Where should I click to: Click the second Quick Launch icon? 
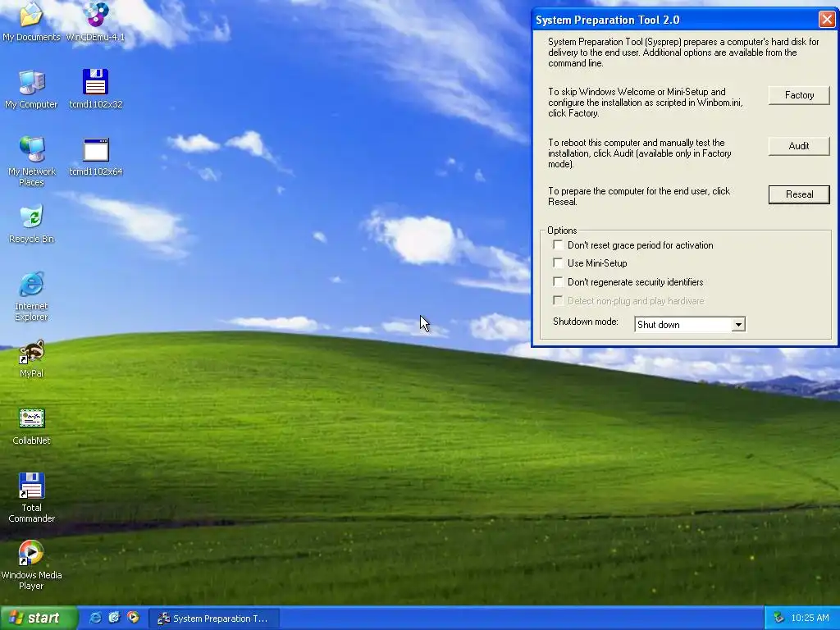click(114, 618)
